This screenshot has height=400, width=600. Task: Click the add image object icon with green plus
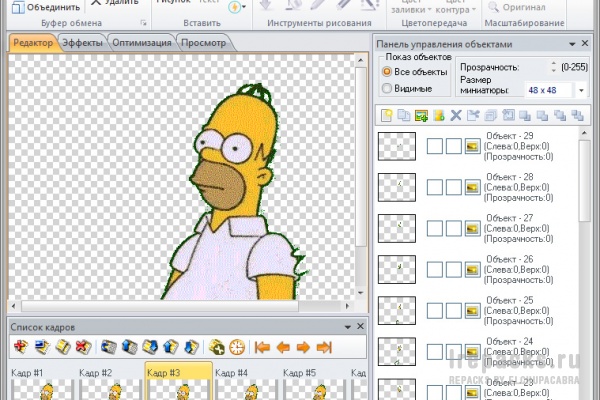(x=421, y=115)
